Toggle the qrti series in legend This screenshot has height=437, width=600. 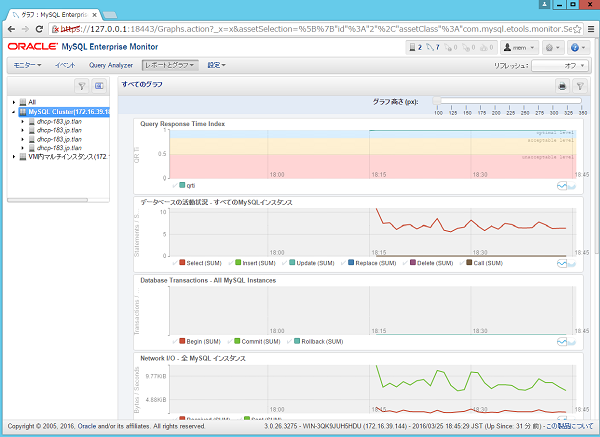(x=184, y=185)
